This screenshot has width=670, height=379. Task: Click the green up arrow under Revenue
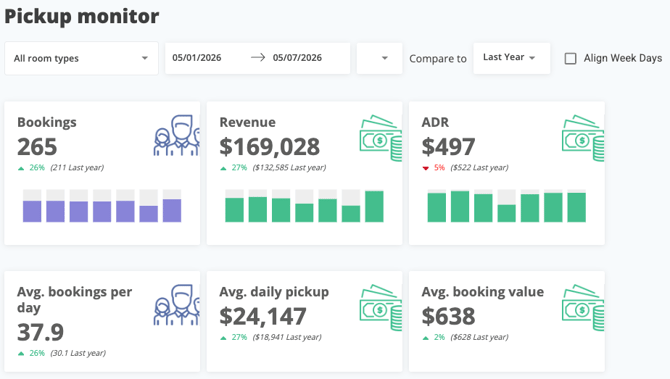pos(223,168)
